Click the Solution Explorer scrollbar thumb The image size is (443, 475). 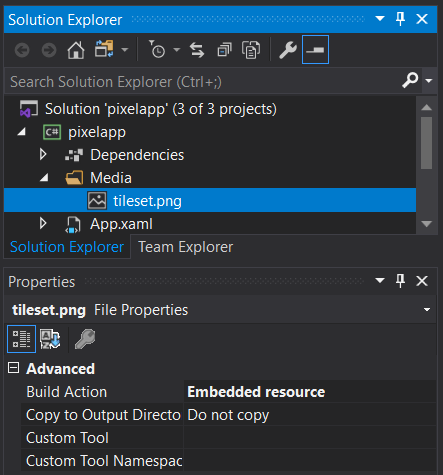[427, 143]
